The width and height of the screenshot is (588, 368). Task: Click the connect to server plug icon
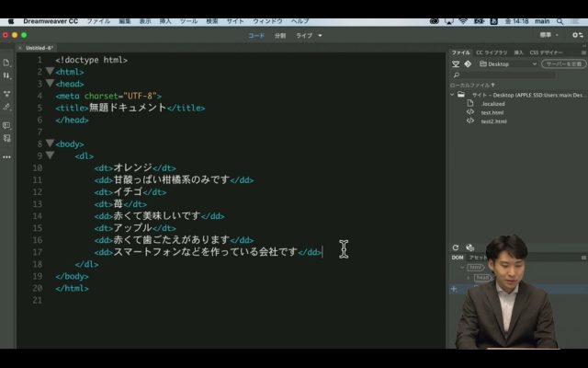coord(456,64)
